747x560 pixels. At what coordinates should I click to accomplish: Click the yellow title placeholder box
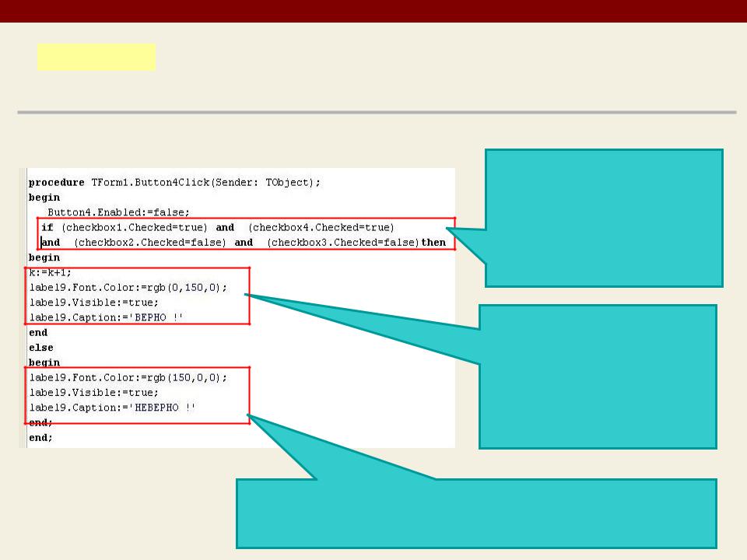(96, 57)
